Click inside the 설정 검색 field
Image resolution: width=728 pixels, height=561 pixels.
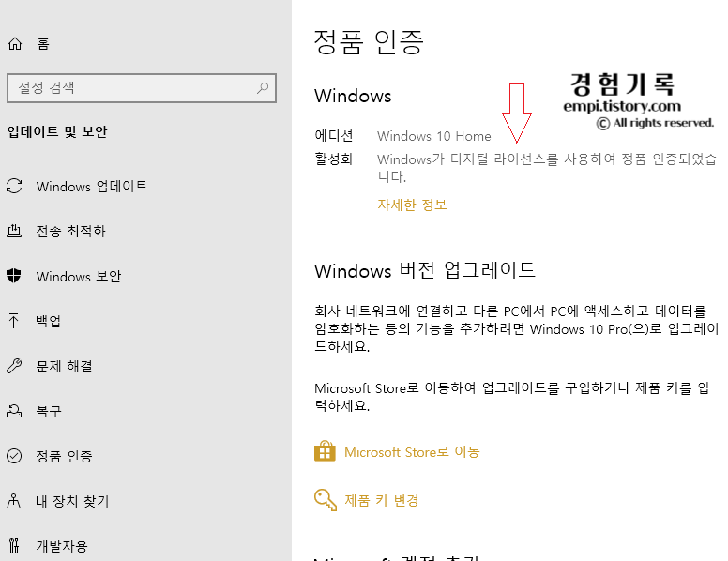coord(142,88)
